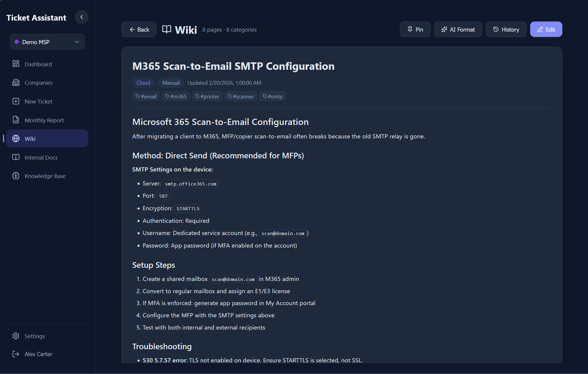
Task: Click the Companies building icon
Action: (16, 83)
